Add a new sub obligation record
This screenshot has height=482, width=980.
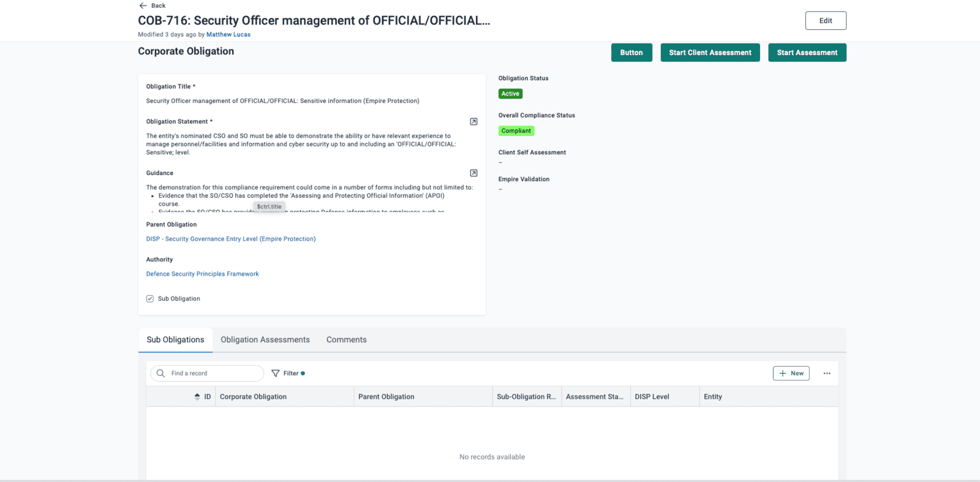791,374
